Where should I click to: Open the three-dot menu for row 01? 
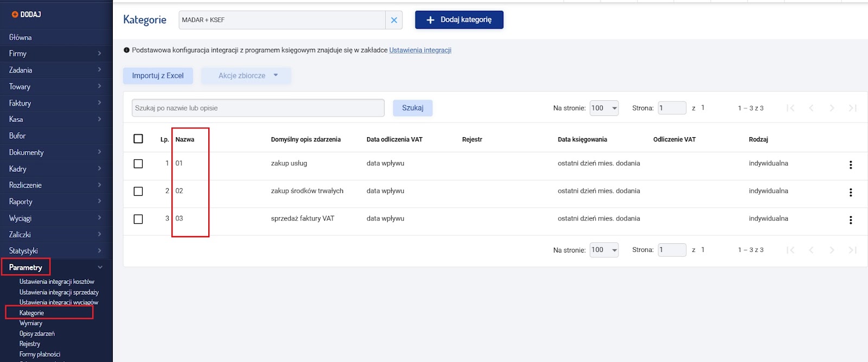pyautogui.click(x=851, y=165)
